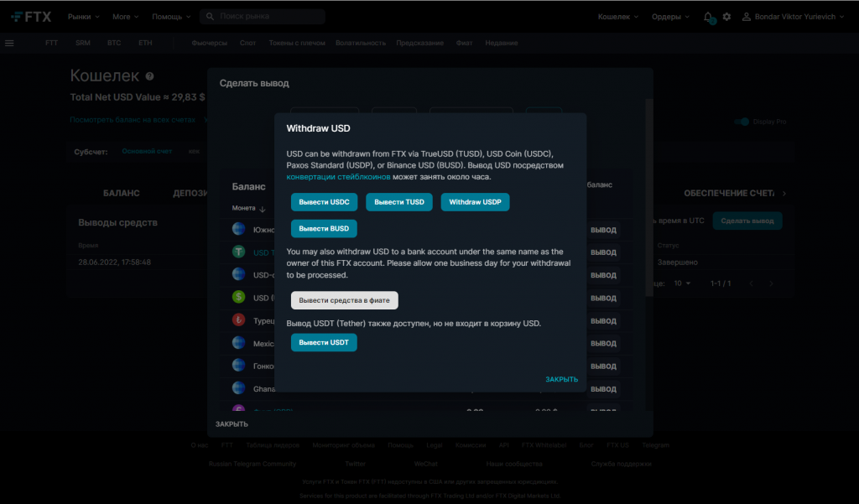Click ВЫВОД button in USDT row
This screenshot has height=504, width=859.
tap(603, 252)
